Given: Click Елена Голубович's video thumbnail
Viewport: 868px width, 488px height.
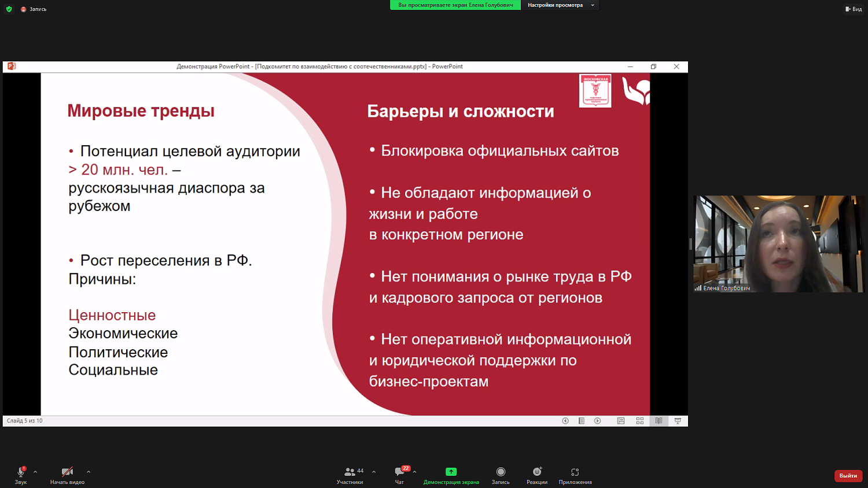Looking at the screenshot, I should pyautogui.click(x=778, y=243).
